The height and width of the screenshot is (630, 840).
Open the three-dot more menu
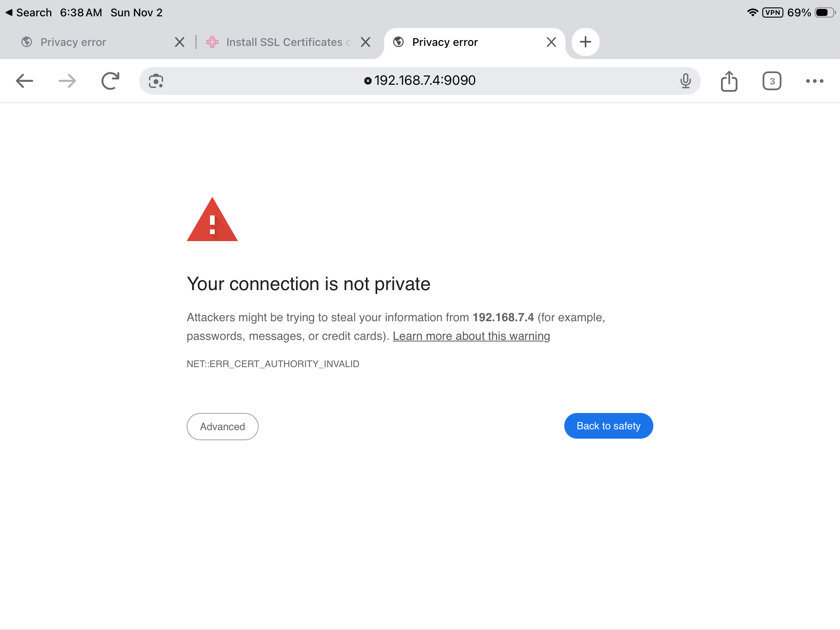(x=815, y=81)
